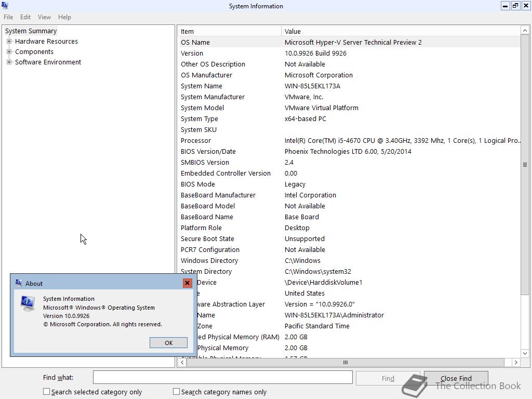Select the SMBIOS Version row
This screenshot has width=532, height=399.
click(349, 162)
